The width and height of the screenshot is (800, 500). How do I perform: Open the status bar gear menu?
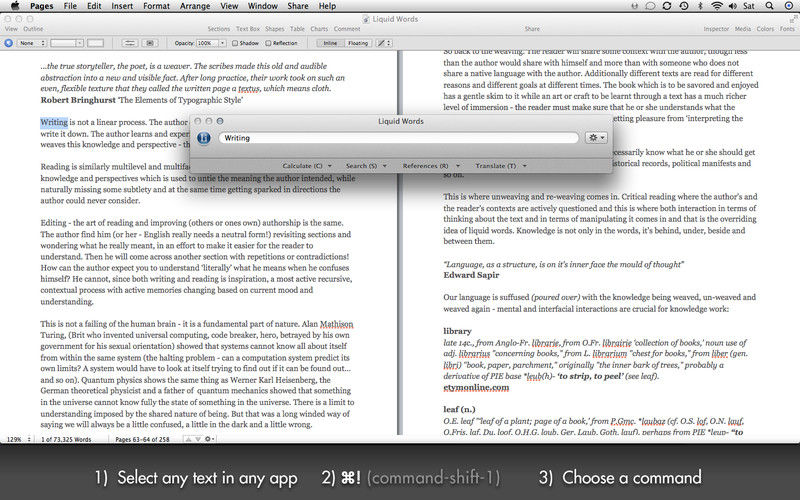(x=209, y=439)
